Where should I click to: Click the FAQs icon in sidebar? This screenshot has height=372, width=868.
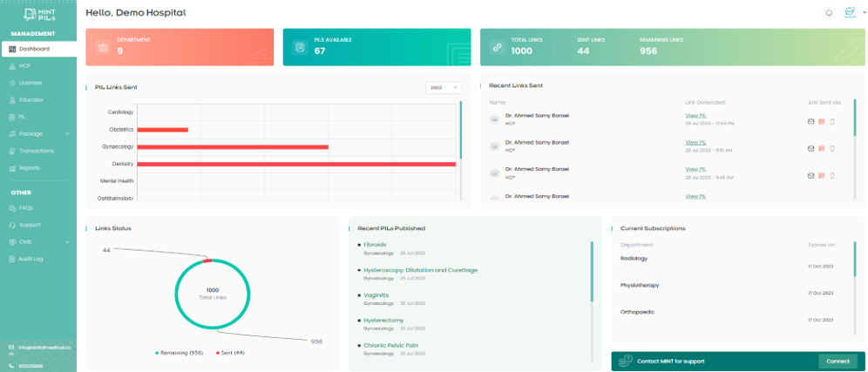click(12, 208)
